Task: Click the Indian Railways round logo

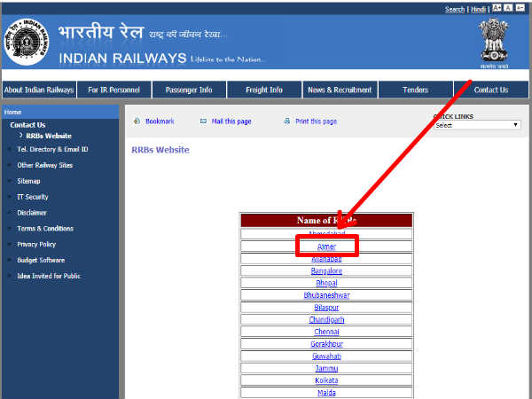Action: coord(27,42)
